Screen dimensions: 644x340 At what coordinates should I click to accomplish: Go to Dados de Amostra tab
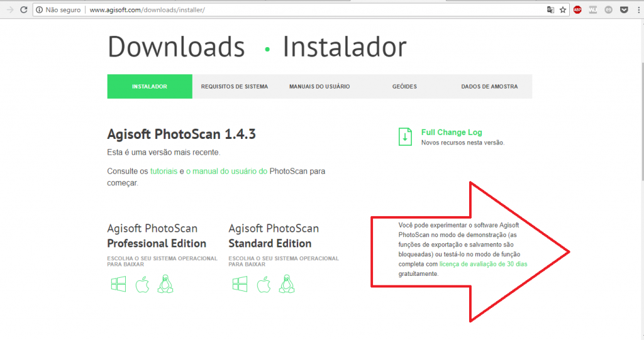tap(489, 87)
